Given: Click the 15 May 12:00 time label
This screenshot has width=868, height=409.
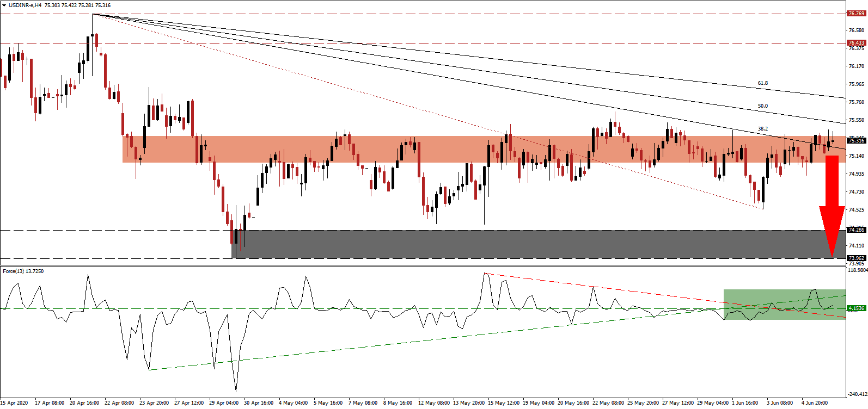Looking at the screenshot, I should (503, 403).
